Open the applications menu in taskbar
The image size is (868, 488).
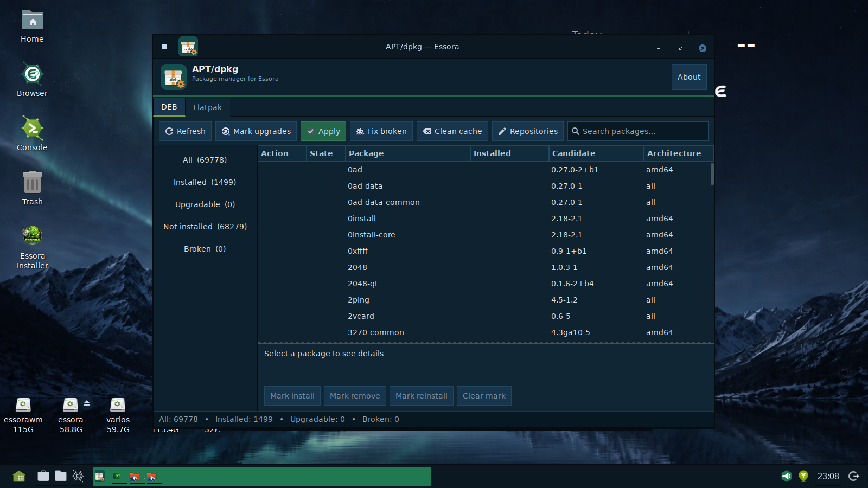point(19,476)
